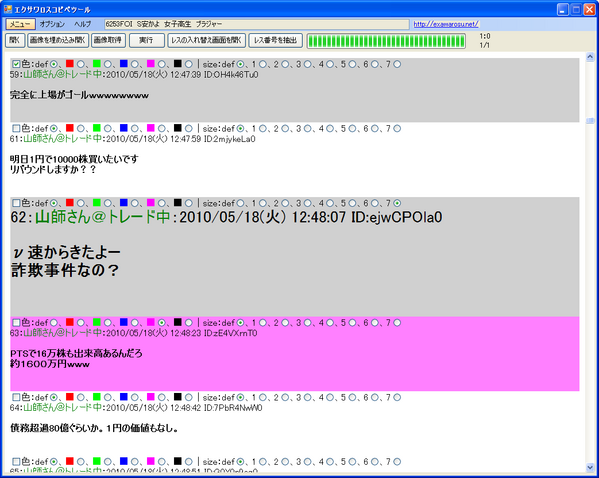Image resolution: width=599 pixels, height=478 pixels.
Task: Check the checkbox on post 61
Action: (16, 128)
